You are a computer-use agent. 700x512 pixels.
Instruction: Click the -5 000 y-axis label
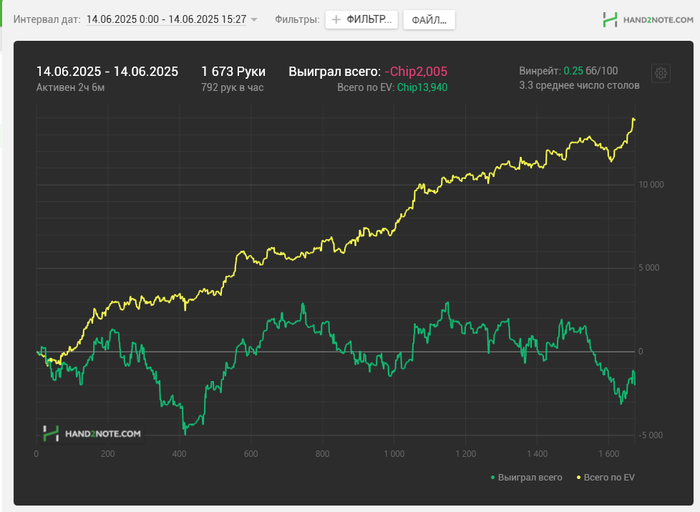(x=650, y=435)
